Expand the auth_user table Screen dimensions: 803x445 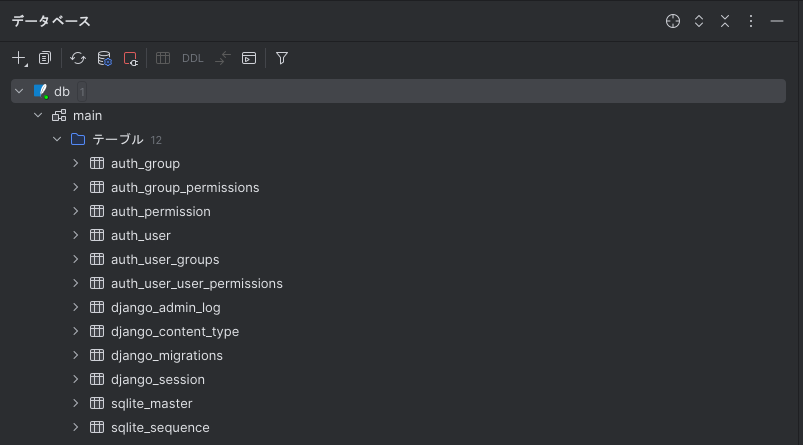pos(76,236)
